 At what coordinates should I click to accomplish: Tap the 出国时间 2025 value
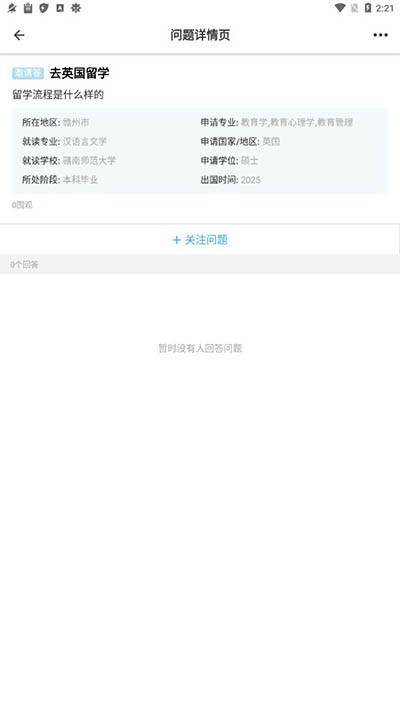point(250,180)
